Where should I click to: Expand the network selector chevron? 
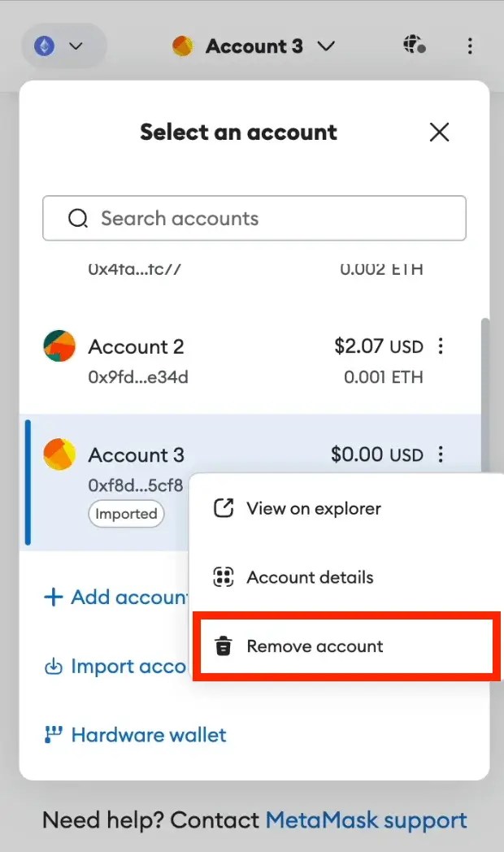click(76, 46)
